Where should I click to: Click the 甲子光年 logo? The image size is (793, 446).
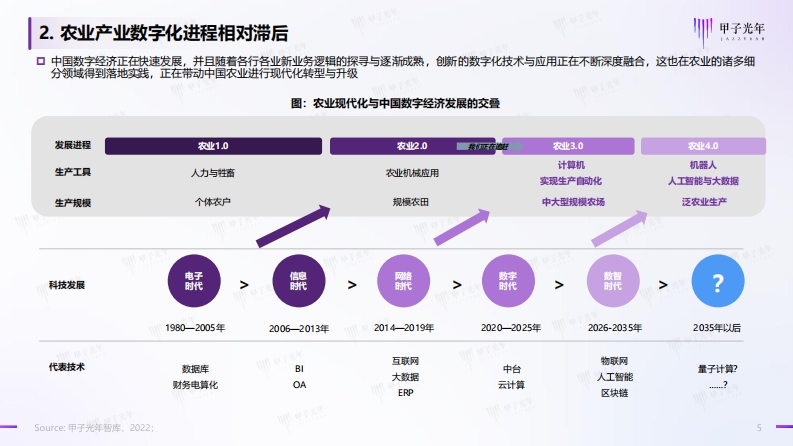729,31
